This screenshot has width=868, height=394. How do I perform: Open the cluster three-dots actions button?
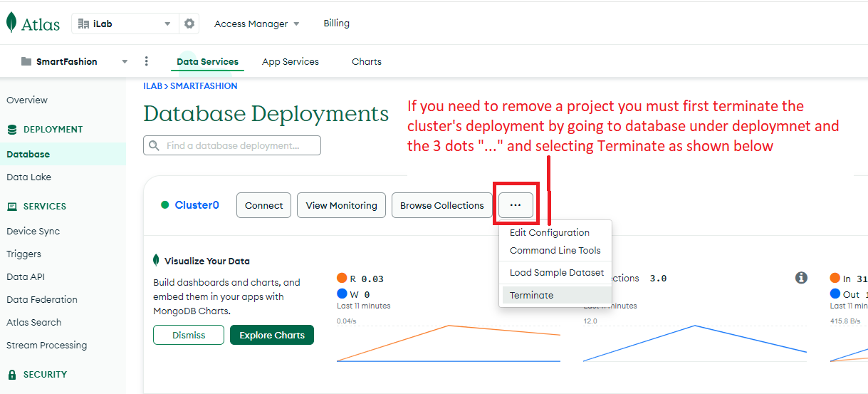coord(516,205)
